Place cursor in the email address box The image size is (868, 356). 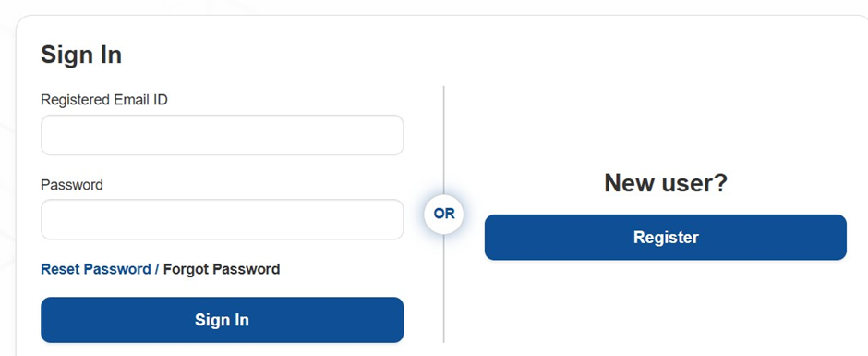[x=222, y=135]
